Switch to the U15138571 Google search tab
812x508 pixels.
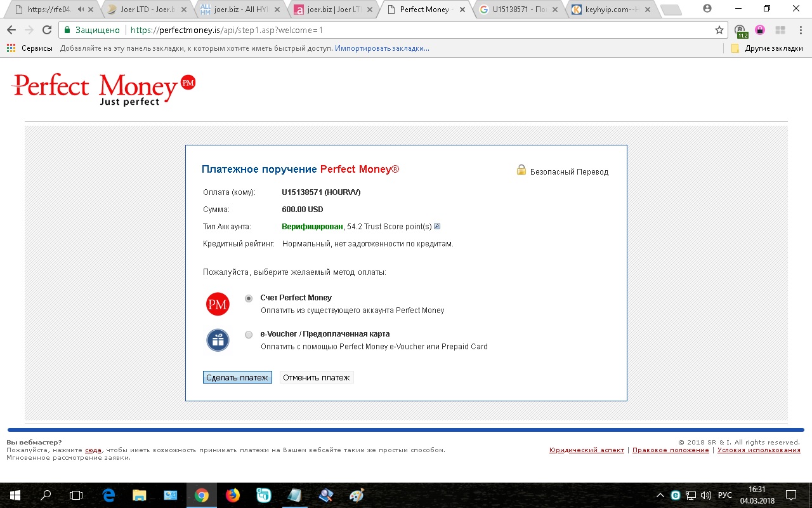coord(518,10)
